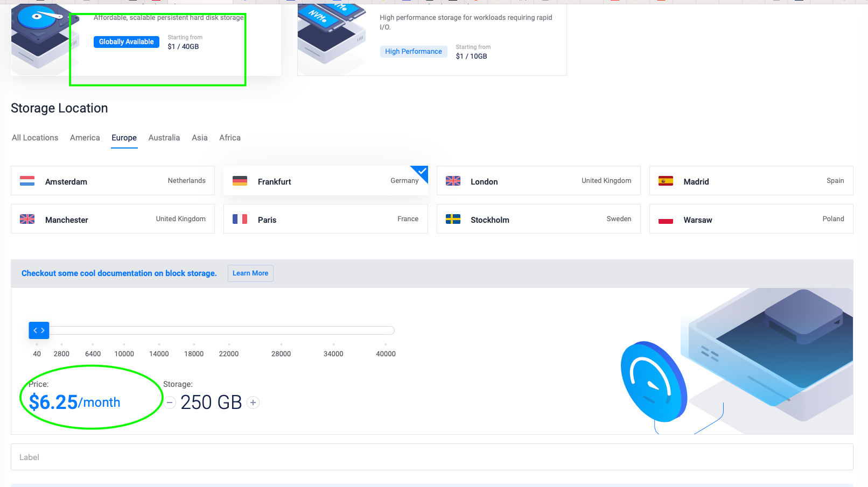Viewport: 868px width, 487px height.
Task: Click the Spain flag icon beside Madrid
Action: coord(666,181)
